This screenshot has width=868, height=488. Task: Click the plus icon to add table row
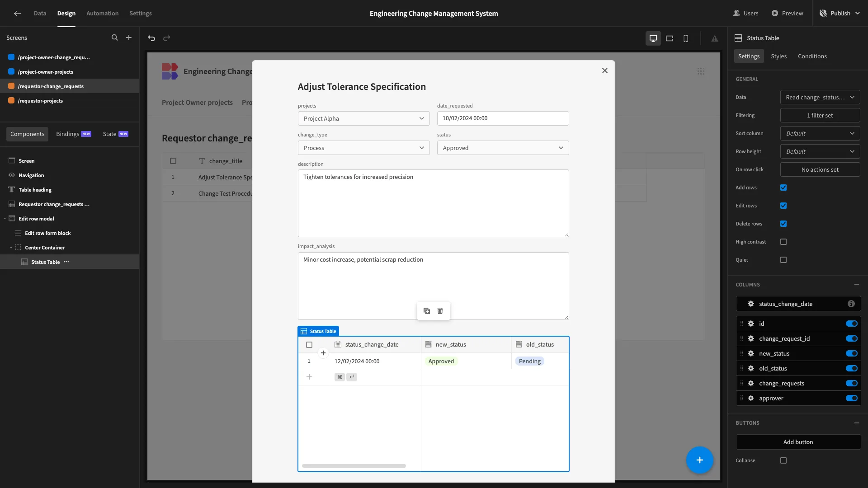309,377
